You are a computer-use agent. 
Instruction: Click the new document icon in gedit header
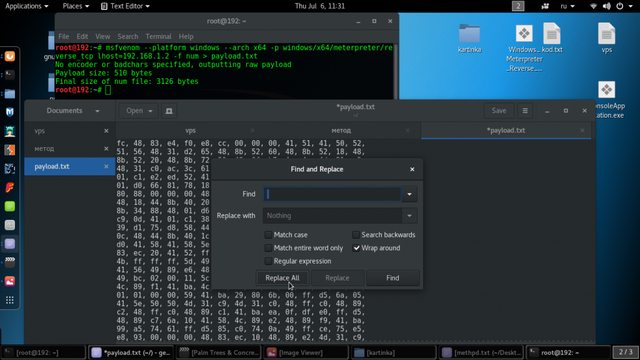[x=169, y=111]
